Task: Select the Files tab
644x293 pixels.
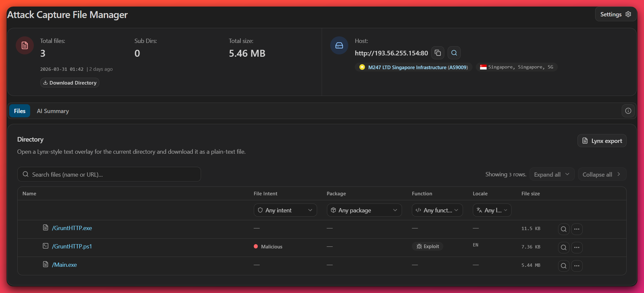Action: pos(20,111)
